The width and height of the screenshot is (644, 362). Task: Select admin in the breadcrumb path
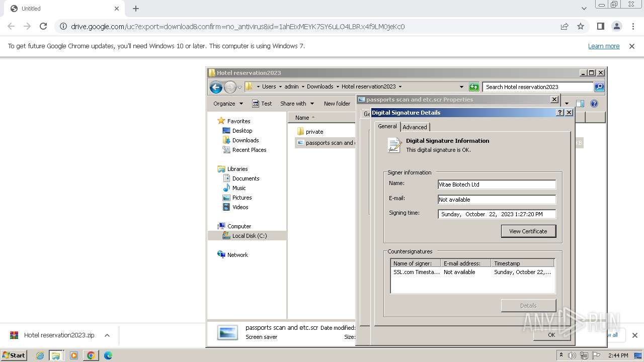coord(291,86)
